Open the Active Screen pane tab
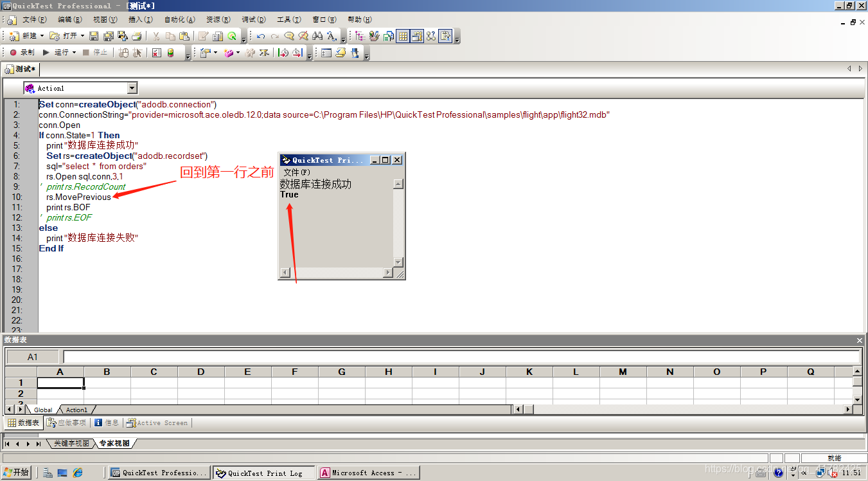The width and height of the screenshot is (868, 481). coord(157,422)
